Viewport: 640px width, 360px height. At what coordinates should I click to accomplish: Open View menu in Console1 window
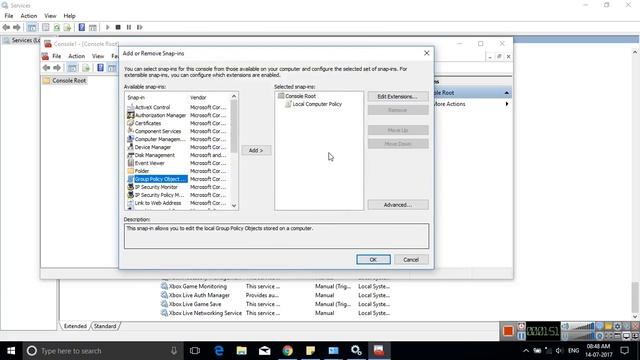tap(98, 56)
